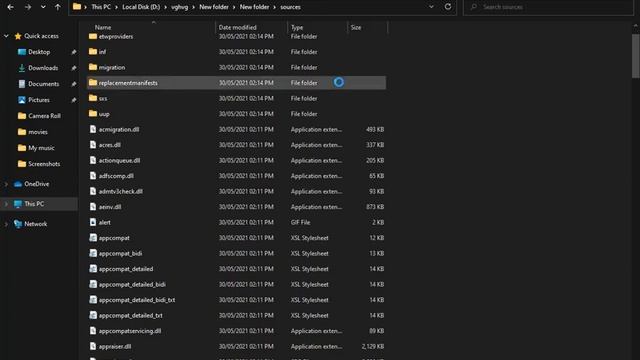Select the acres.dll file icon
This screenshot has height=360, width=640.
pos(93,144)
